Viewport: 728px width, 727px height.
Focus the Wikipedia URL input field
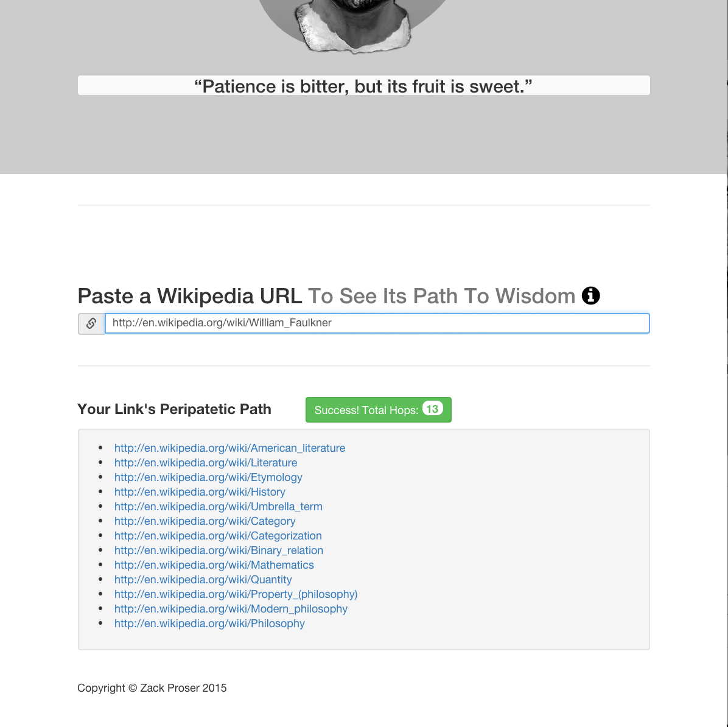377,323
